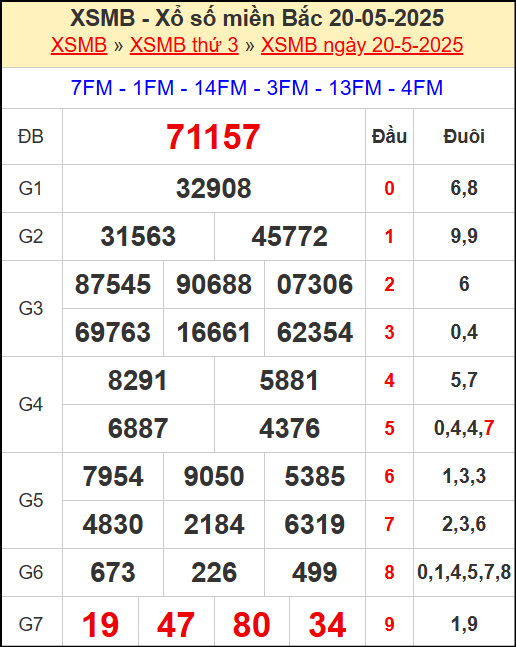Click G5 number 6319

tap(315, 524)
